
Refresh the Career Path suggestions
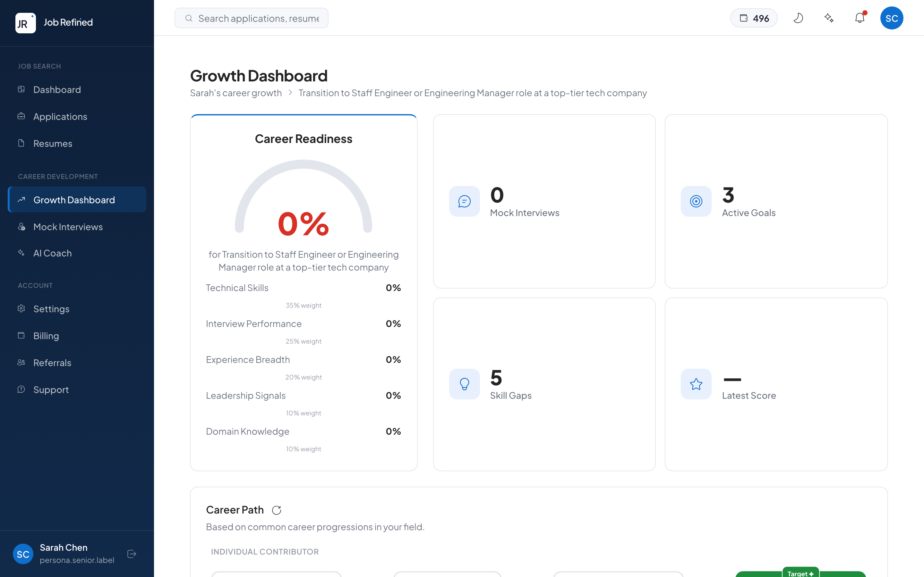[x=277, y=510]
